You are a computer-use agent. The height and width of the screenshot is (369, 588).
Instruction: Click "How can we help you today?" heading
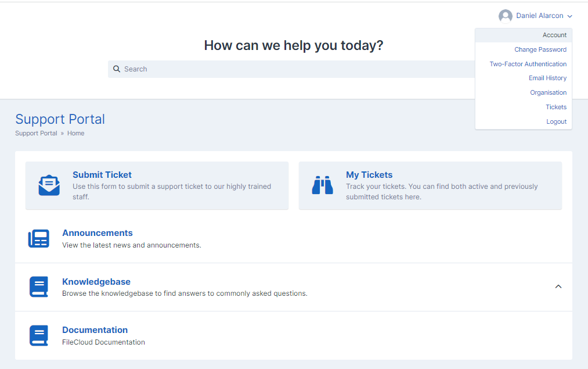click(294, 45)
